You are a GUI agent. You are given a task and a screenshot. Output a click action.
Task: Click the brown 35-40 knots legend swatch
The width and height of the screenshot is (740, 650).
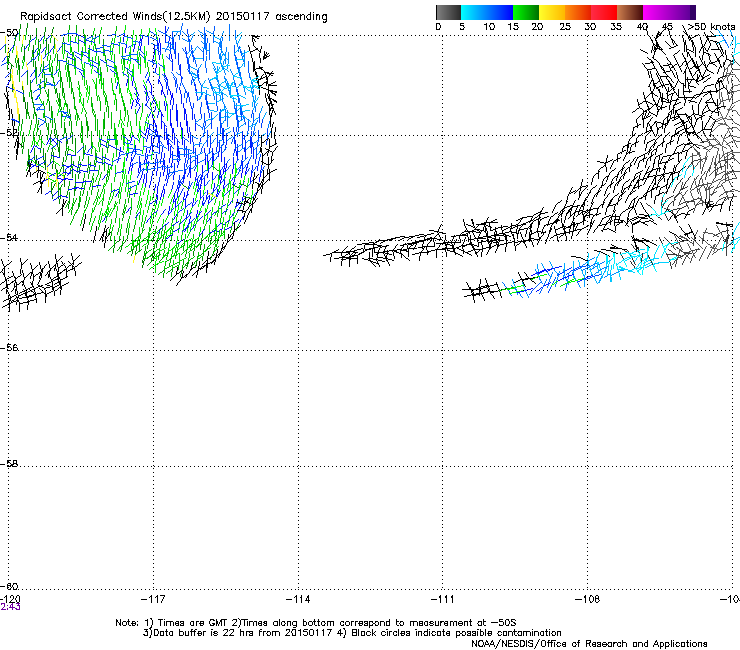click(x=630, y=12)
